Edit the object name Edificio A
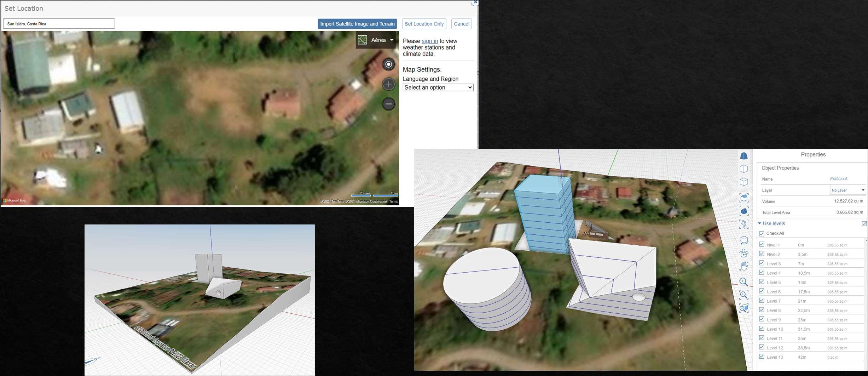Screen dimensions: 868x376 (x=839, y=179)
